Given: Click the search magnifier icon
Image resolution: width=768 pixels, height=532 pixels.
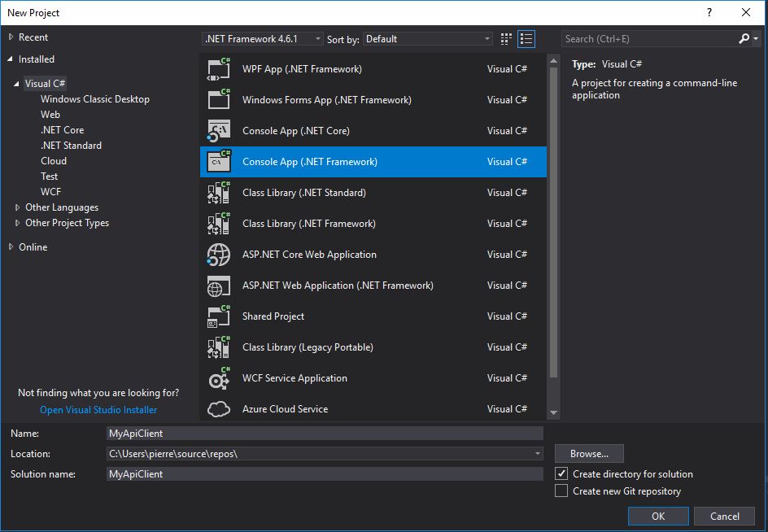Looking at the screenshot, I should click(744, 39).
